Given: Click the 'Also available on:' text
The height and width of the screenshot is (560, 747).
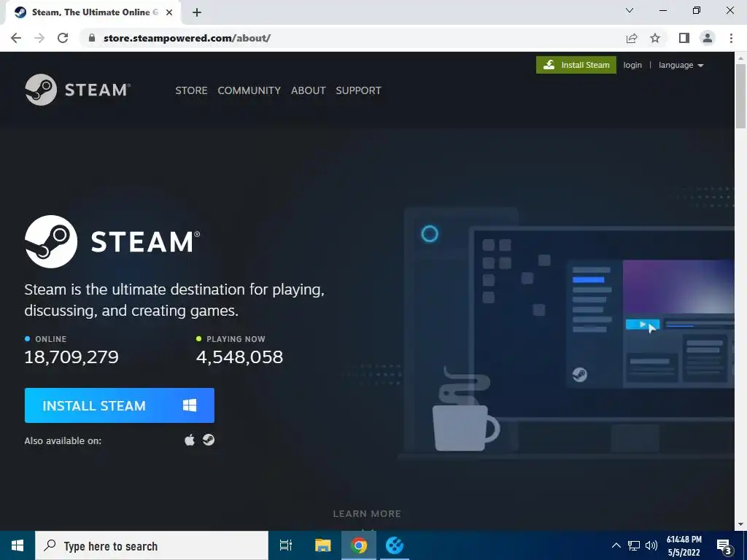Looking at the screenshot, I should tap(63, 441).
